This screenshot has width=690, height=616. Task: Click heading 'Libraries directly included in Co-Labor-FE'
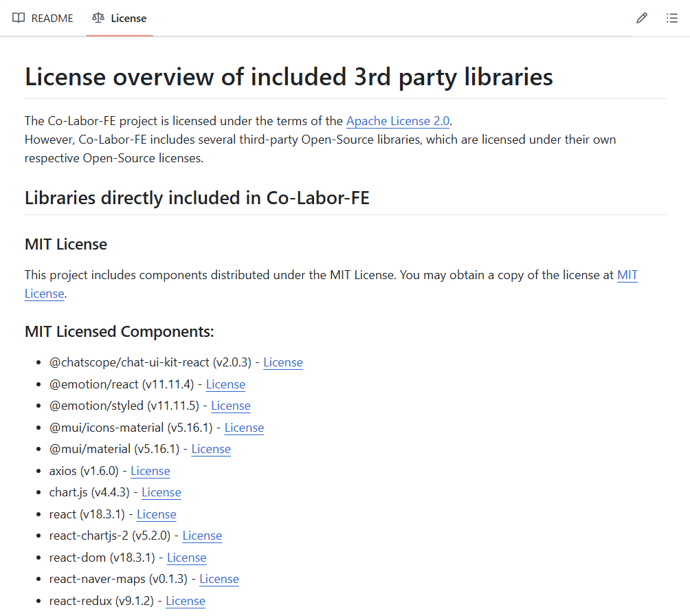click(x=197, y=198)
